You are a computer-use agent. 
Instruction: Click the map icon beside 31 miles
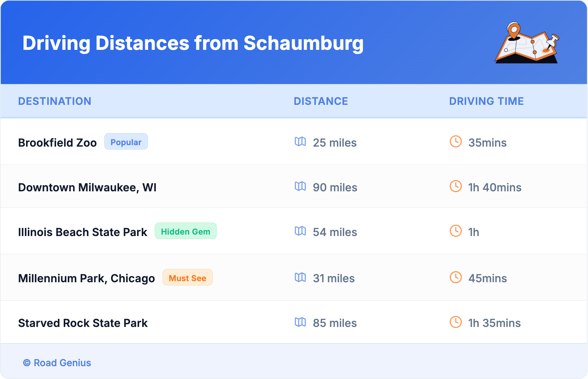coord(300,277)
